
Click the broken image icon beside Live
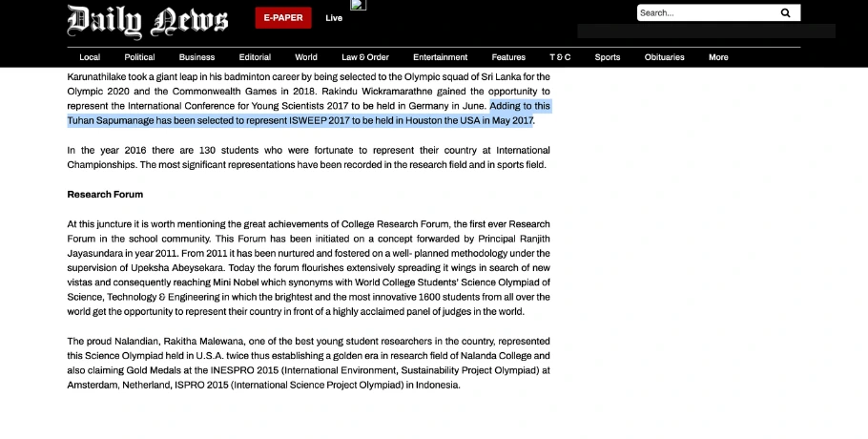pos(358,5)
